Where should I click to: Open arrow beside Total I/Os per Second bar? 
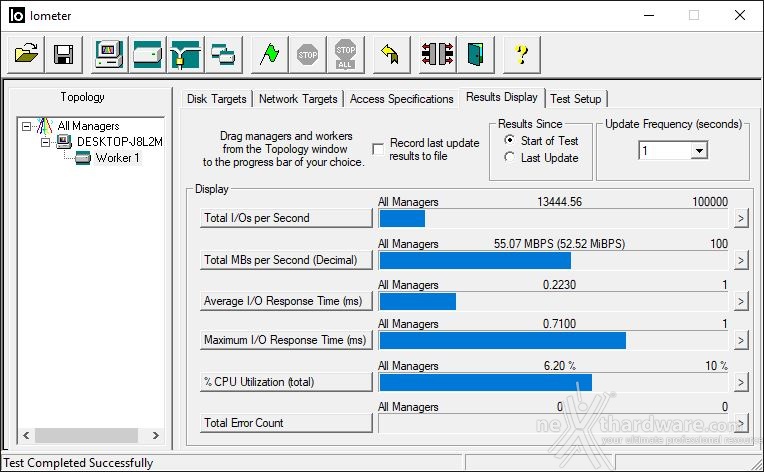click(741, 218)
